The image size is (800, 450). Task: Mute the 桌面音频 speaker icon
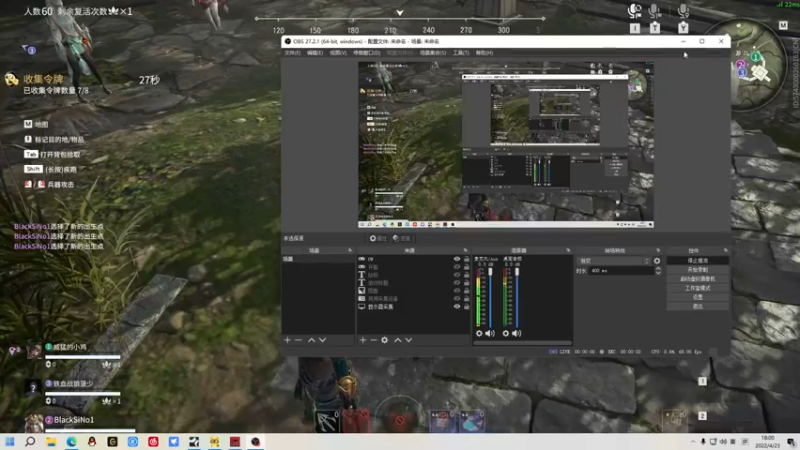point(516,333)
